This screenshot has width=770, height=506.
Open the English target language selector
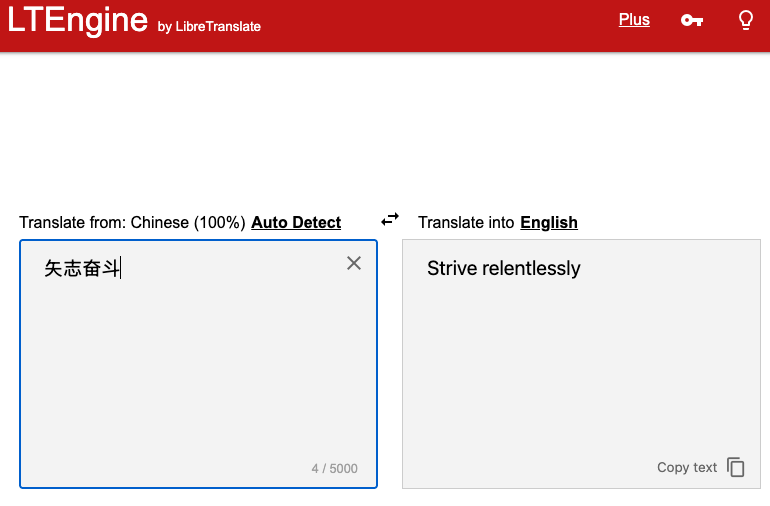pyautogui.click(x=549, y=222)
